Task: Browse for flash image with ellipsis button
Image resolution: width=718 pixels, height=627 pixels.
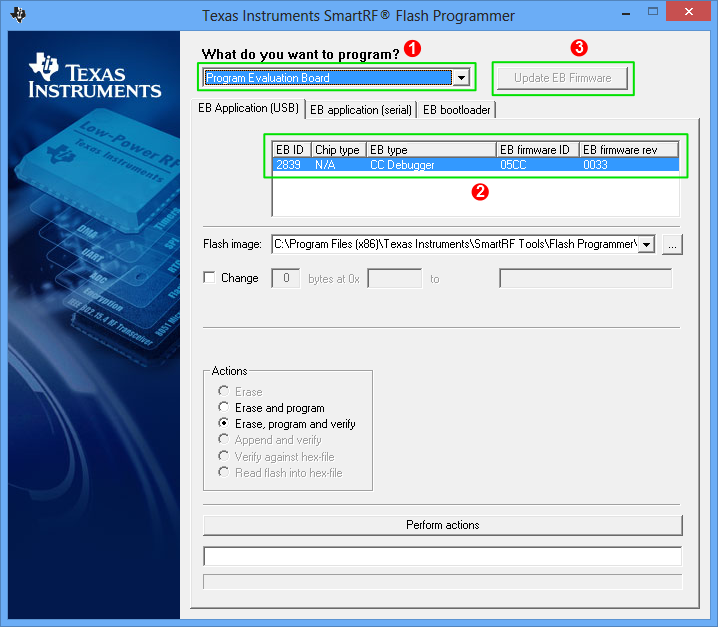Action: pyautogui.click(x=672, y=244)
